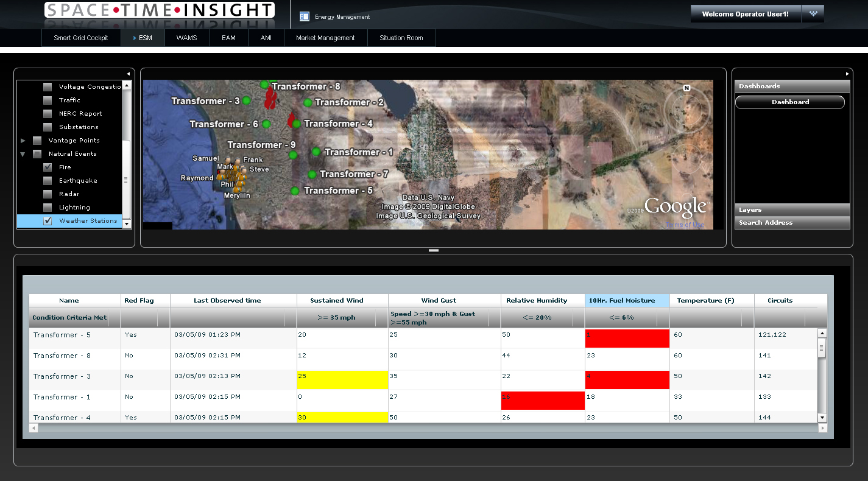Sort table by Relative Humidity column
Screen dimensions: 868x481
point(543,301)
